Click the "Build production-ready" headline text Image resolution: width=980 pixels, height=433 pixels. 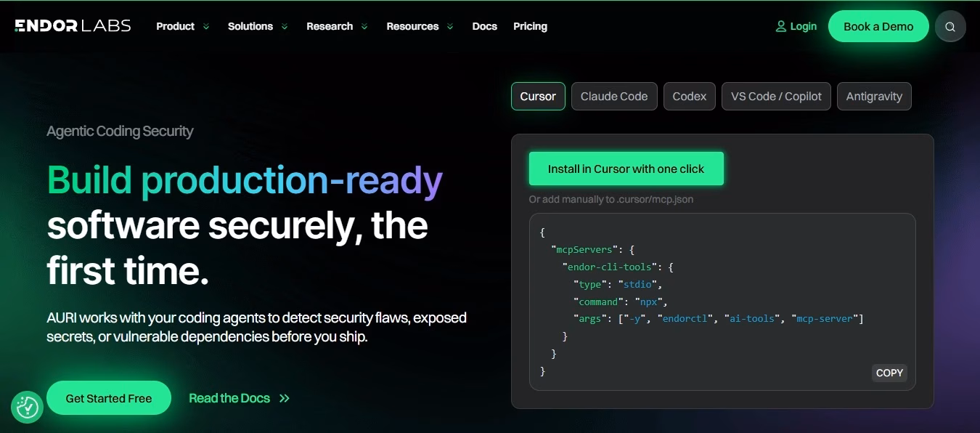pyautogui.click(x=245, y=180)
